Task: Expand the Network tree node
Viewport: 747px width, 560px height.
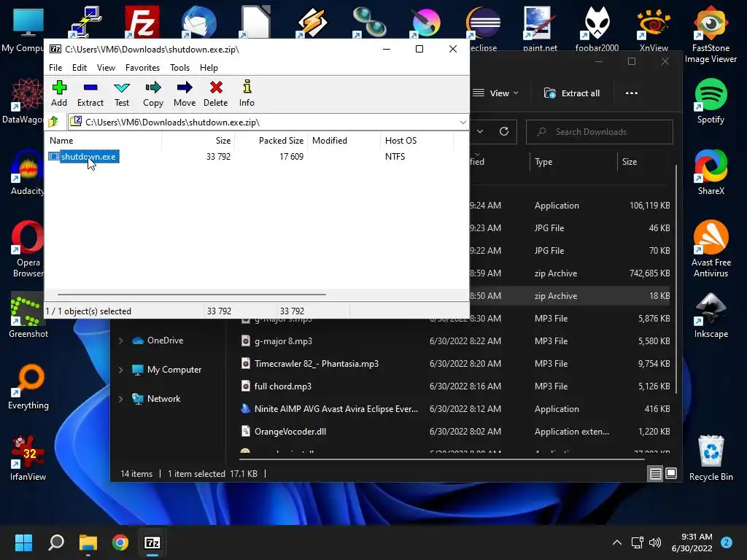Action: pyautogui.click(x=120, y=399)
